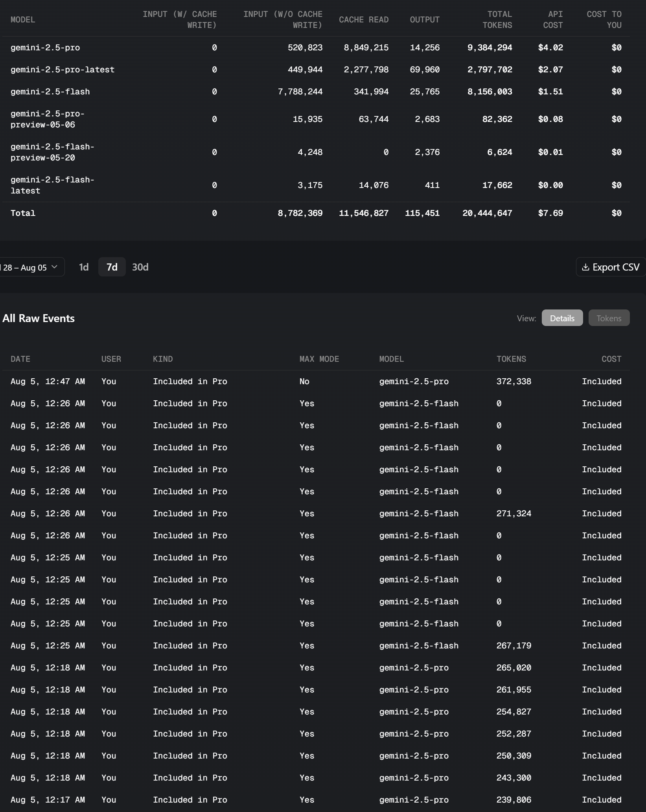
Task: Select the 7d time range
Action: click(x=112, y=267)
